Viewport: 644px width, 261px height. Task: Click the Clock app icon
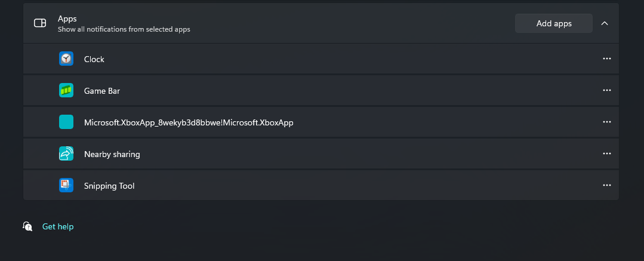click(x=66, y=59)
